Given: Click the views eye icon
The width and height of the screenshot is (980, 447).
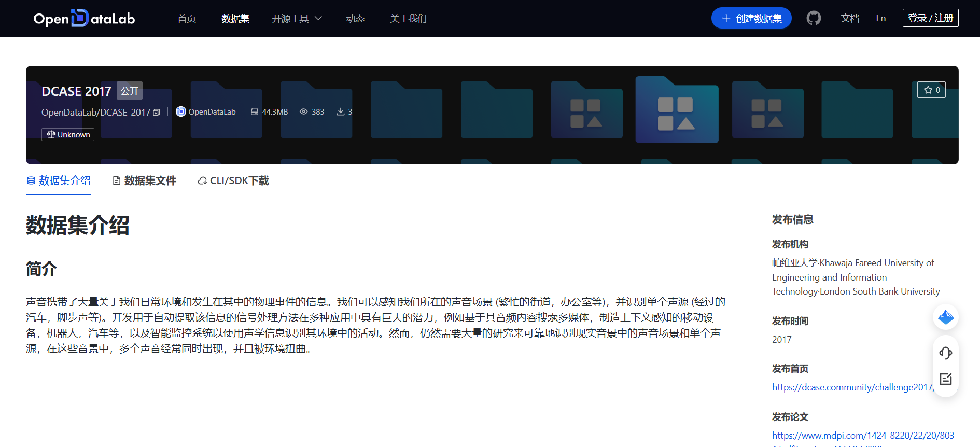Looking at the screenshot, I should (304, 111).
